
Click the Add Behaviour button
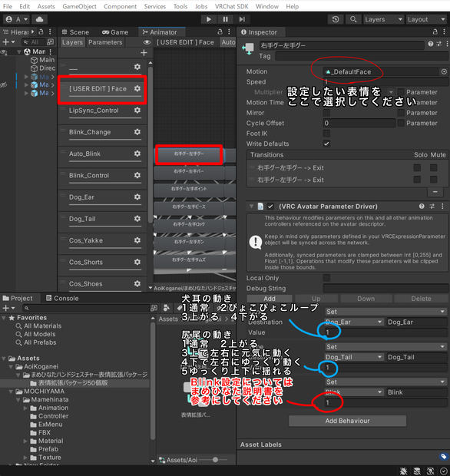(x=347, y=421)
